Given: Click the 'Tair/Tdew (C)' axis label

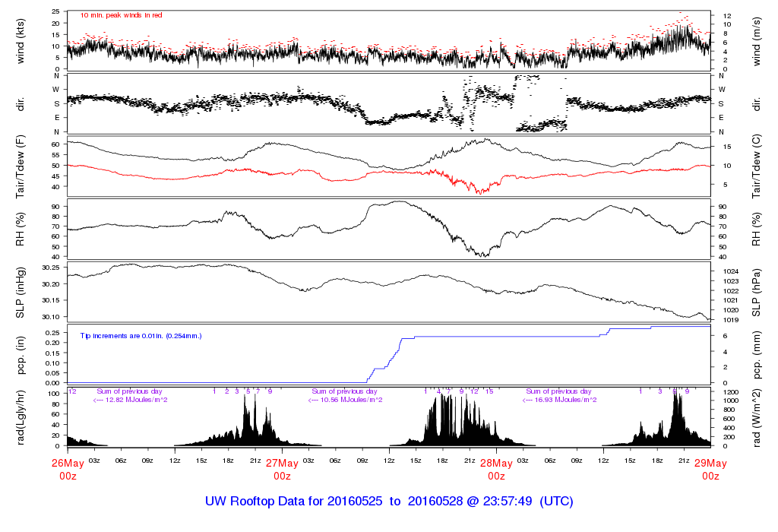Looking at the screenshot, I should coord(756,166).
